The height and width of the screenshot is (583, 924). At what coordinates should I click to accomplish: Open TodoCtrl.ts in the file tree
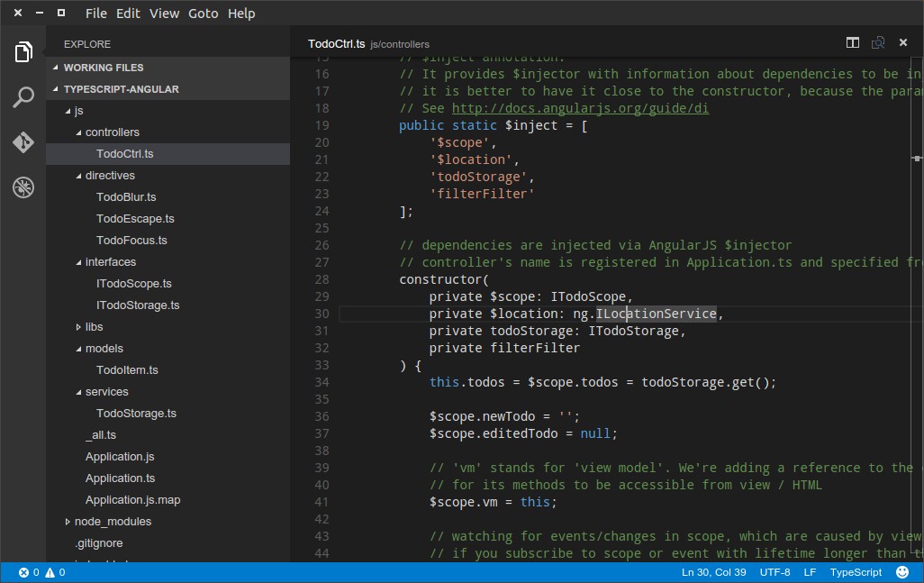168,154
